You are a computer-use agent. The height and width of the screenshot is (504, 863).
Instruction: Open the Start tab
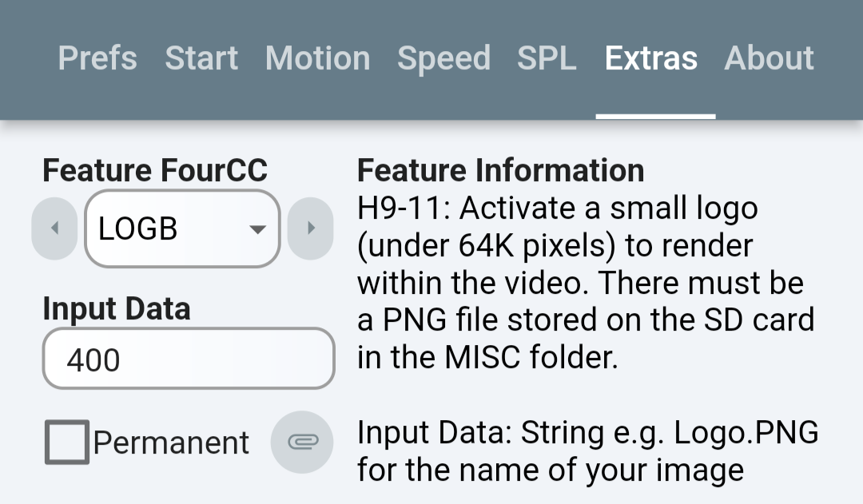[201, 58]
